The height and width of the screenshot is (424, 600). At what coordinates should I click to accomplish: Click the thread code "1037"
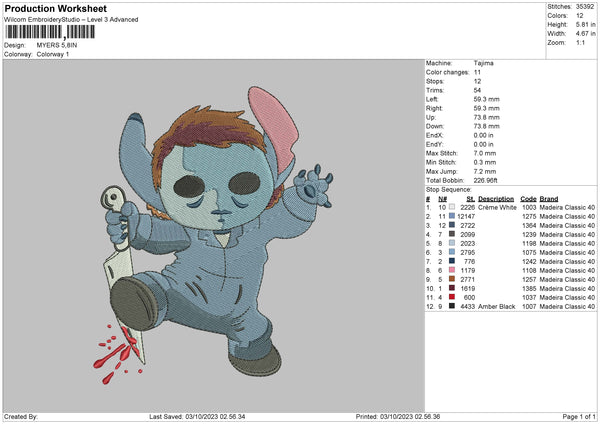529,297
